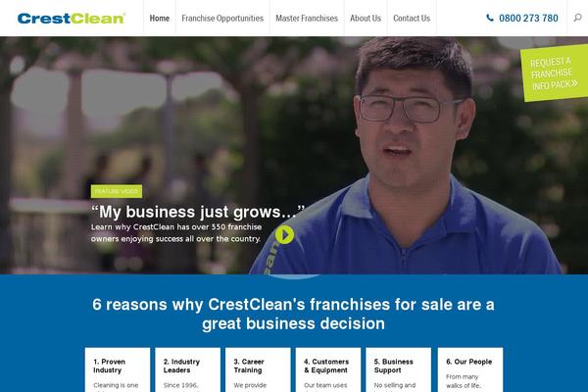588x392 pixels.
Task: Open Customers & Equipment card
Action: click(x=328, y=369)
